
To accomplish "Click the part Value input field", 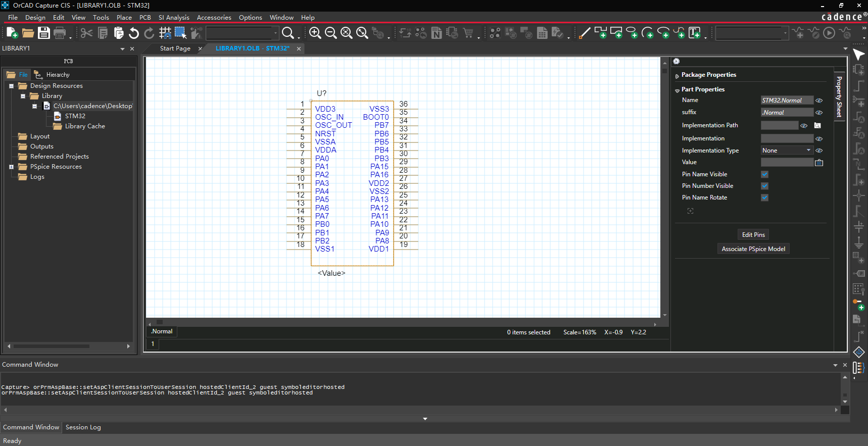I will click(x=787, y=162).
